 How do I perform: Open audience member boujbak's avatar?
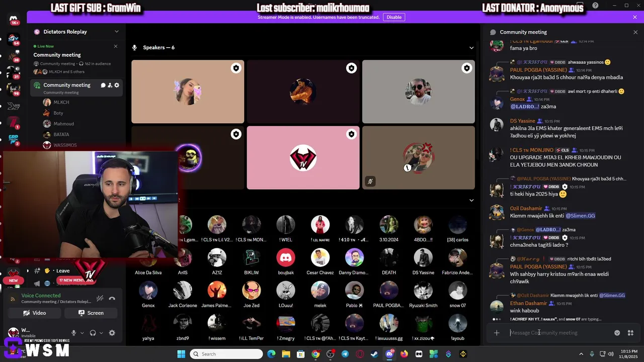pos(286,257)
